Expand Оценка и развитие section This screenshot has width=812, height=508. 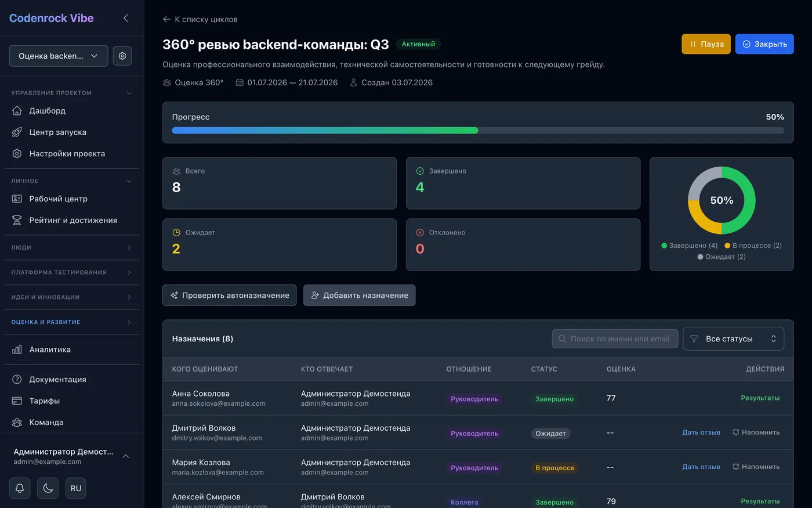click(72, 322)
